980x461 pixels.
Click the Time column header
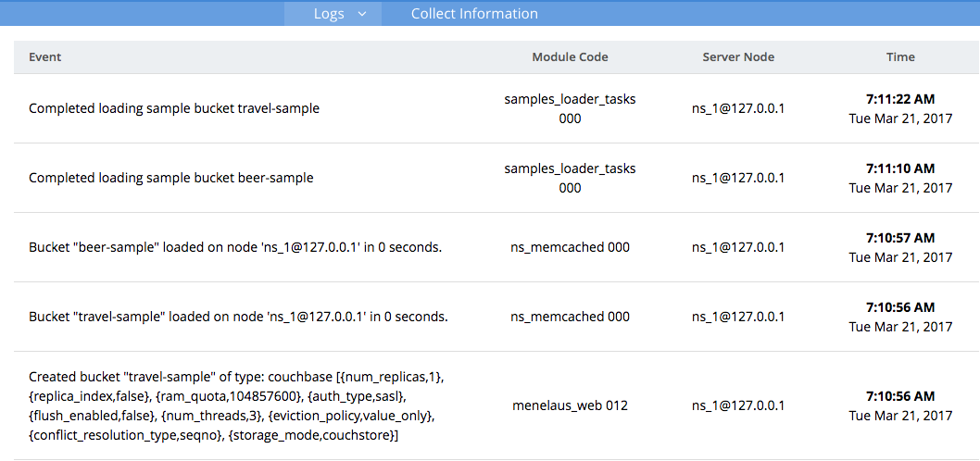point(900,56)
